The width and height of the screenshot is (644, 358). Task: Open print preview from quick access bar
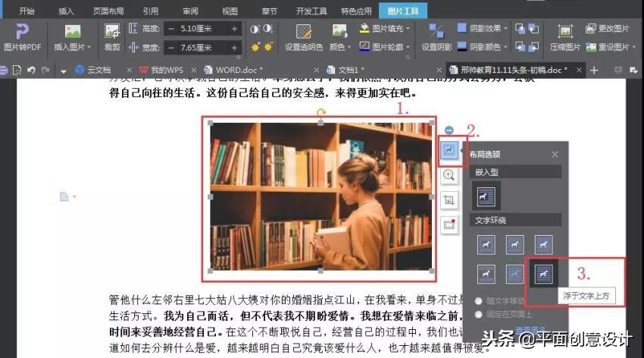[17, 71]
